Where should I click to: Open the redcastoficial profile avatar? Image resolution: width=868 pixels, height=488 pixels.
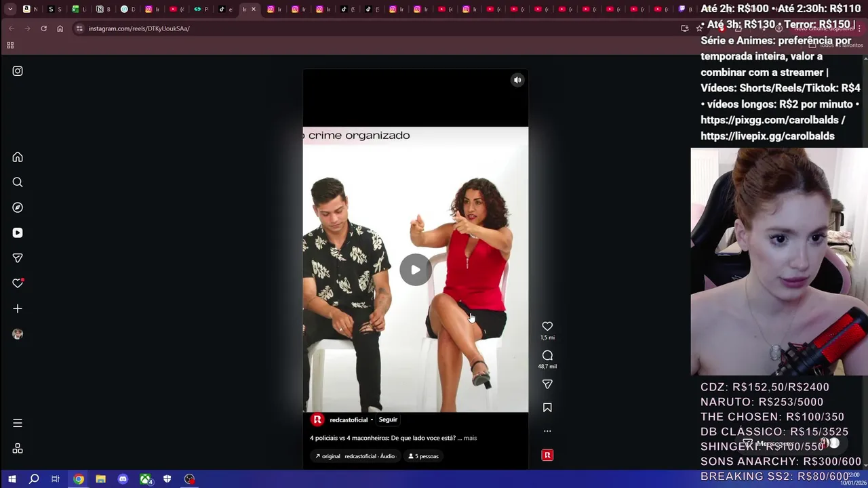coord(317,420)
